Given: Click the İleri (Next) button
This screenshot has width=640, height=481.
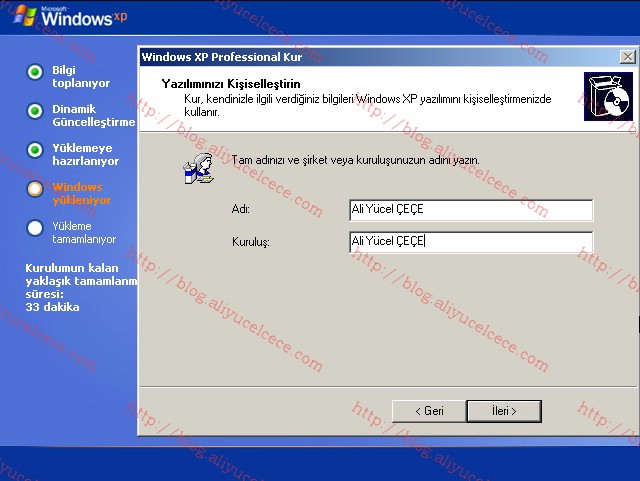Looking at the screenshot, I should 504,411.
